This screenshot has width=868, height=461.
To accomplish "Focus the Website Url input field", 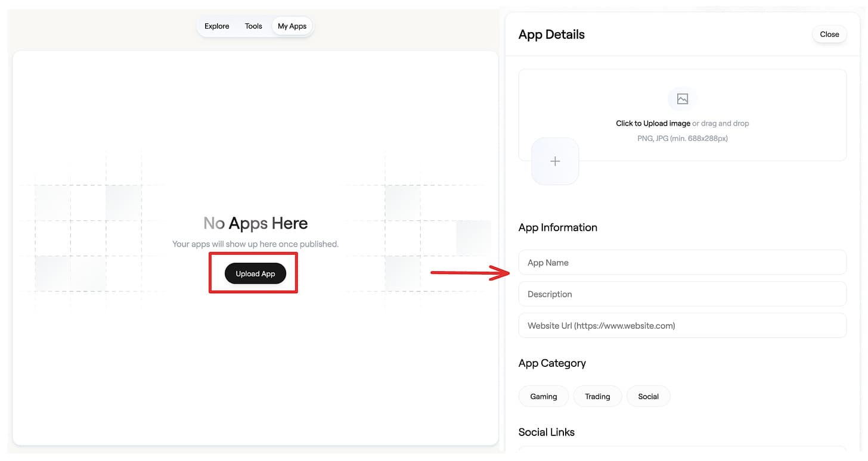I will coord(683,326).
